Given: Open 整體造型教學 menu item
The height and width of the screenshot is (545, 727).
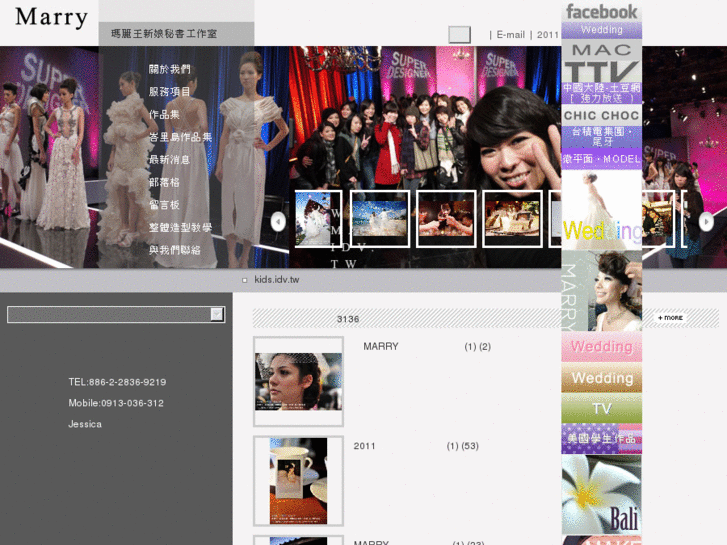Looking at the screenshot, I should click(180, 228).
